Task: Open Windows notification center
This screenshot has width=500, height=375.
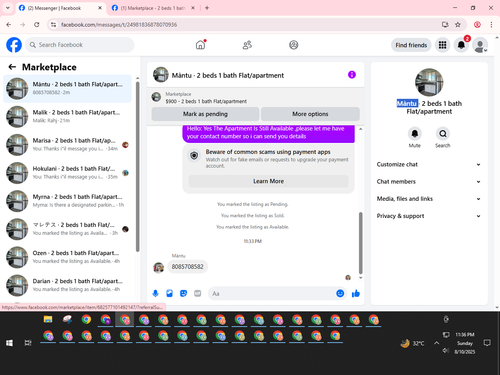Action: tap(487, 343)
